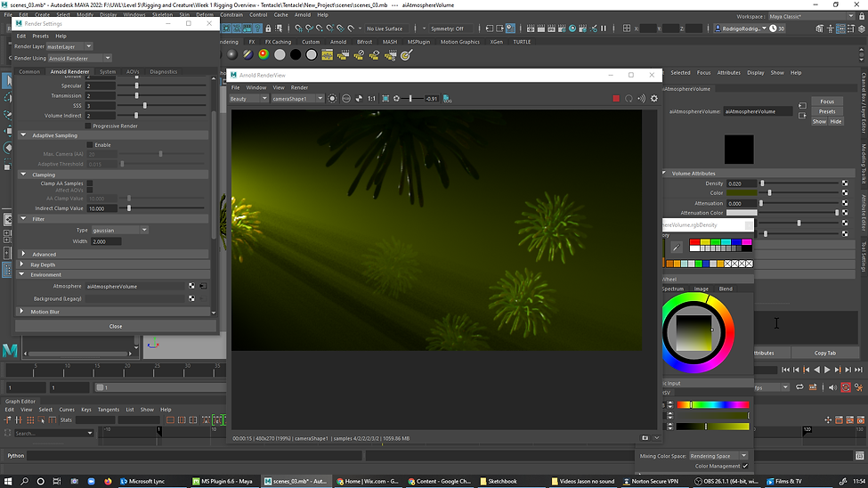
Task: Open the Mixing Color Space dropdown
Action: 718,456
